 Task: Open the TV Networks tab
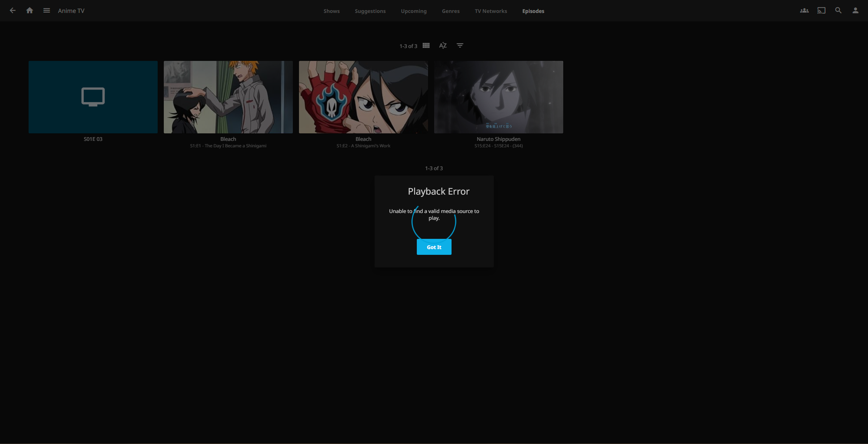coord(491,11)
